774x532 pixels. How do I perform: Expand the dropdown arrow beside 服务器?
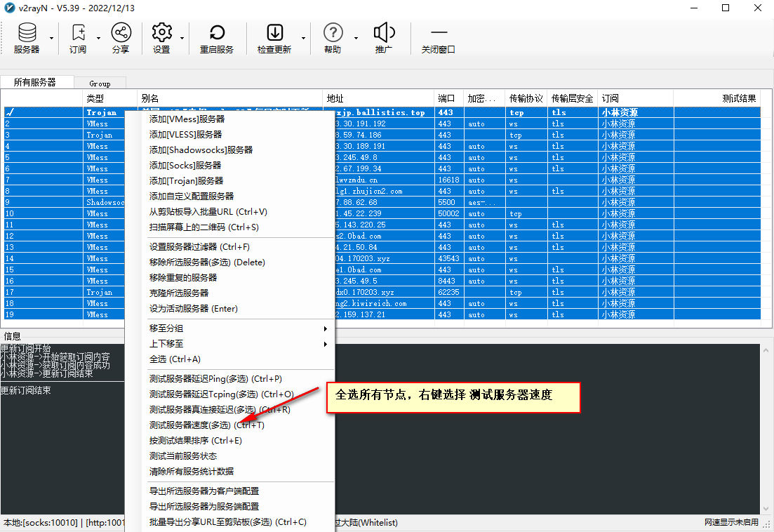pyautogui.click(x=51, y=38)
